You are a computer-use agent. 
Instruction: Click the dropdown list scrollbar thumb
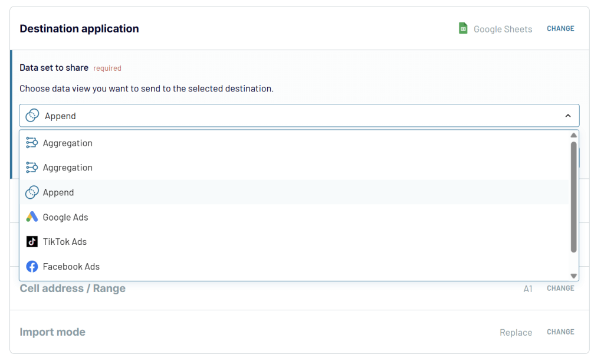point(573,196)
